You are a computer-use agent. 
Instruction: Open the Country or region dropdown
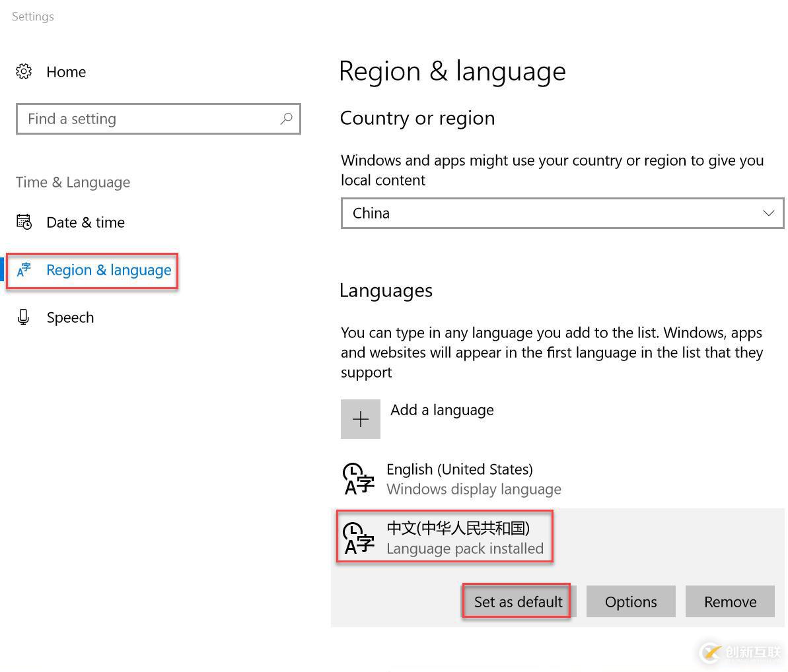point(562,213)
